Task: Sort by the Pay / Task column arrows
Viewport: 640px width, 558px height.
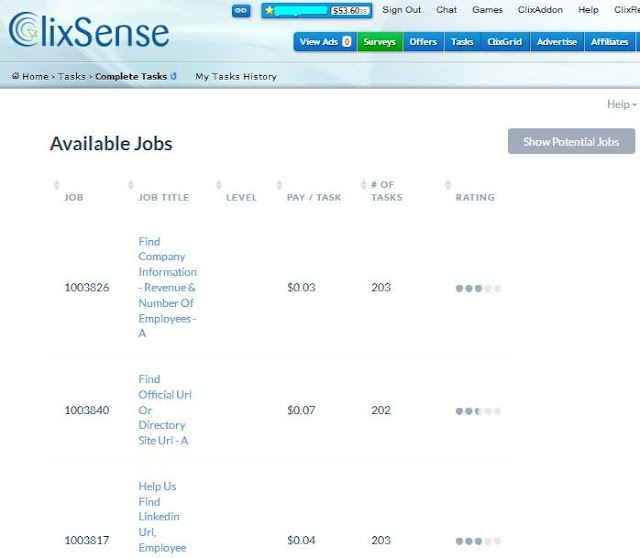Action: pos(279,185)
